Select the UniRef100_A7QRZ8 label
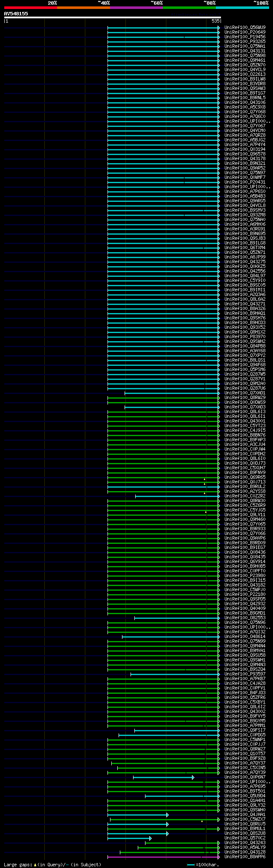This screenshot has height=868, width=273. pyautogui.click(x=245, y=135)
